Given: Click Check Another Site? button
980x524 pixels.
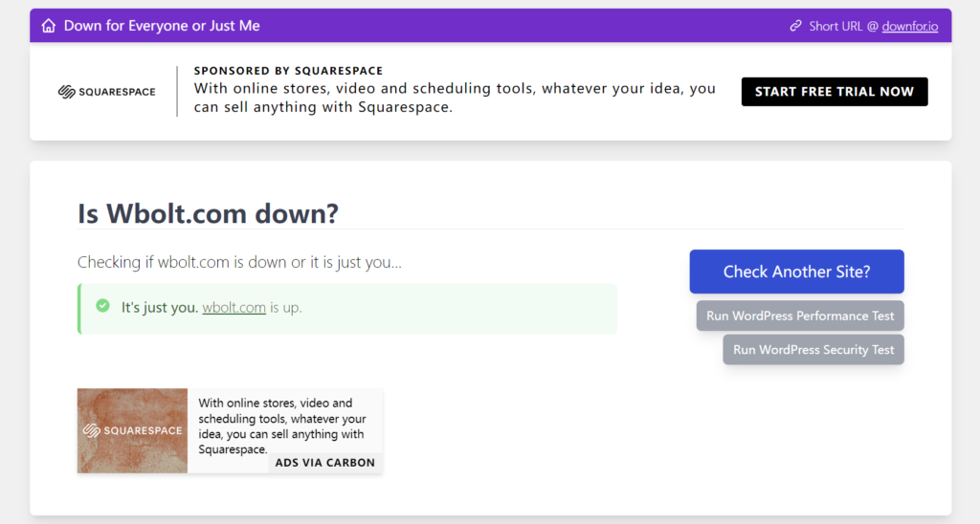Looking at the screenshot, I should tap(796, 272).
